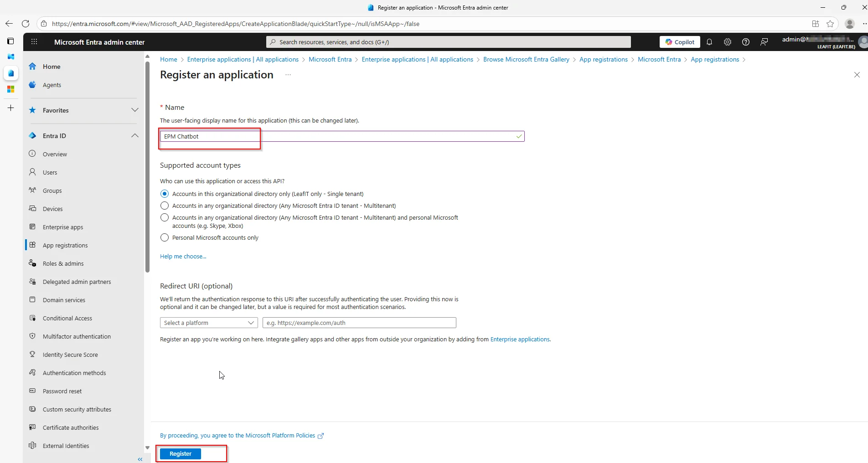Open the blade ellipsis more options
Image resolution: width=868 pixels, height=463 pixels.
click(x=288, y=75)
